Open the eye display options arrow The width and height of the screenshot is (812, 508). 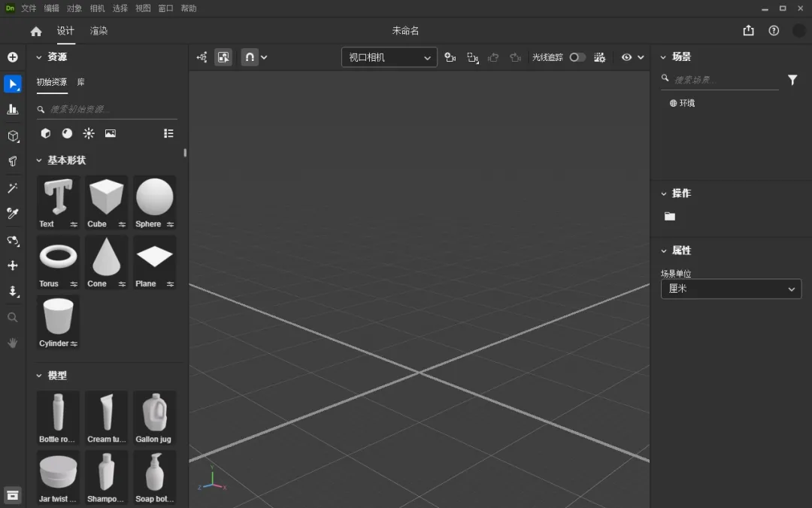coord(641,57)
